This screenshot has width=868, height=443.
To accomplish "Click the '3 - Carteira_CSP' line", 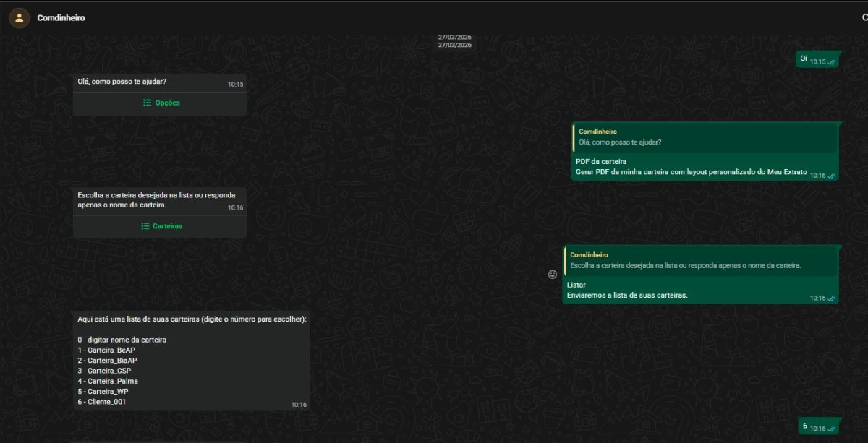I will click(104, 371).
